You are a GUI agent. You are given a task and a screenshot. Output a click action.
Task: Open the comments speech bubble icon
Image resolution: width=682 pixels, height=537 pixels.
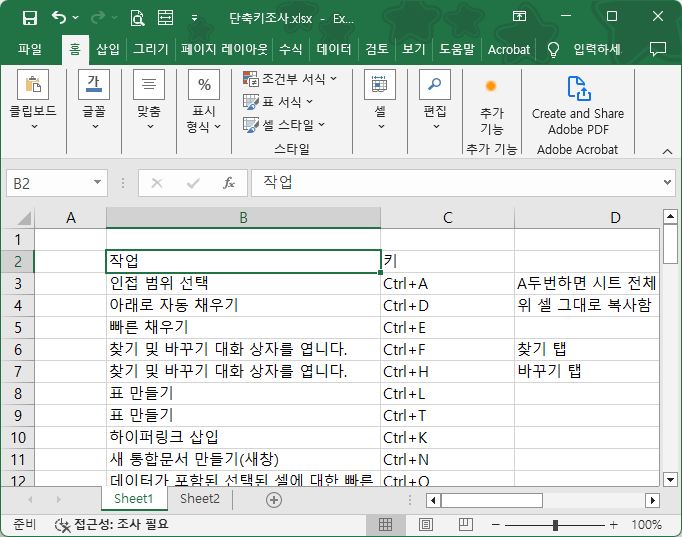click(658, 49)
